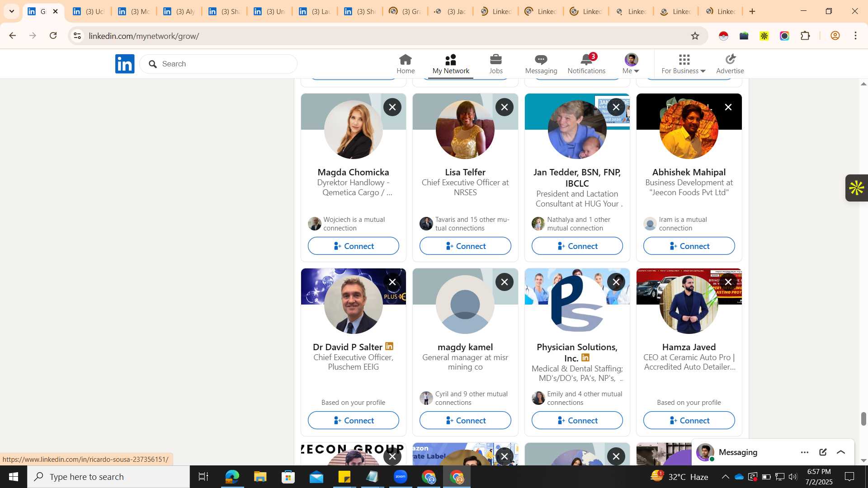Image resolution: width=868 pixels, height=488 pixels.
Task: Dismiss magdy kamel suggestion card
Action: [505, 282]
